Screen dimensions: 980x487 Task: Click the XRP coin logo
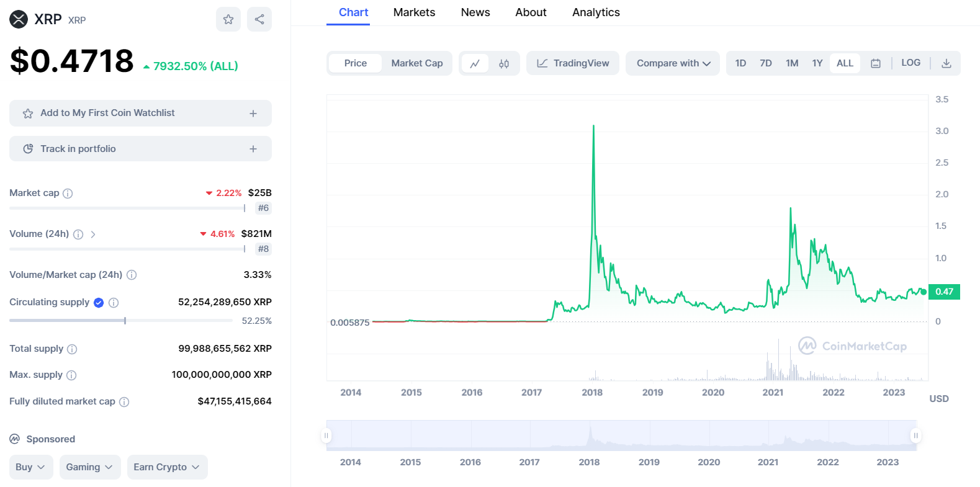click(x=19, y=19)
